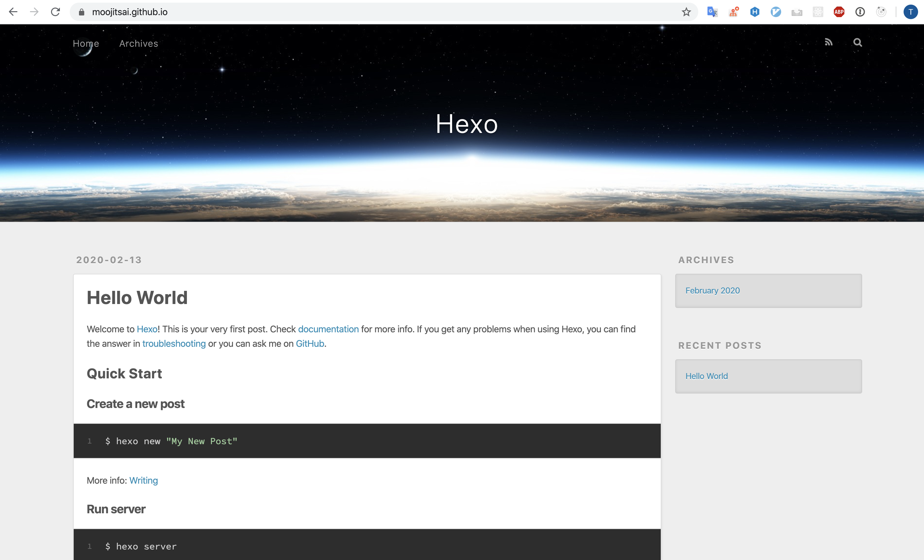Open the troubleshooting link
Image resolution: width=924 pixels, height=560 pixels.
tap(174, 344)
